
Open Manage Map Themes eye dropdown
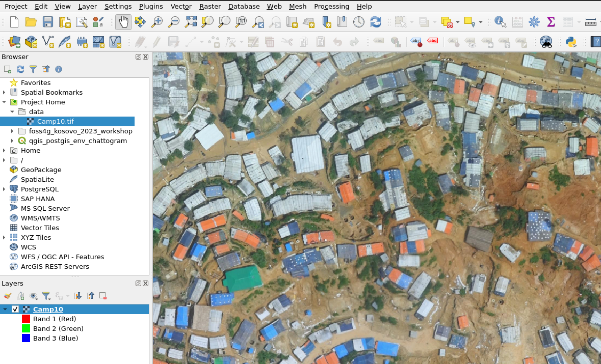33,296
